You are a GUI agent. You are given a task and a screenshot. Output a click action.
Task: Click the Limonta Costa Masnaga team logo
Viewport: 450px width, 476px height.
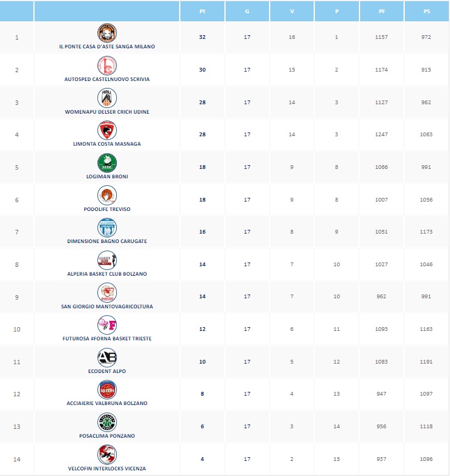pos(107,131)
